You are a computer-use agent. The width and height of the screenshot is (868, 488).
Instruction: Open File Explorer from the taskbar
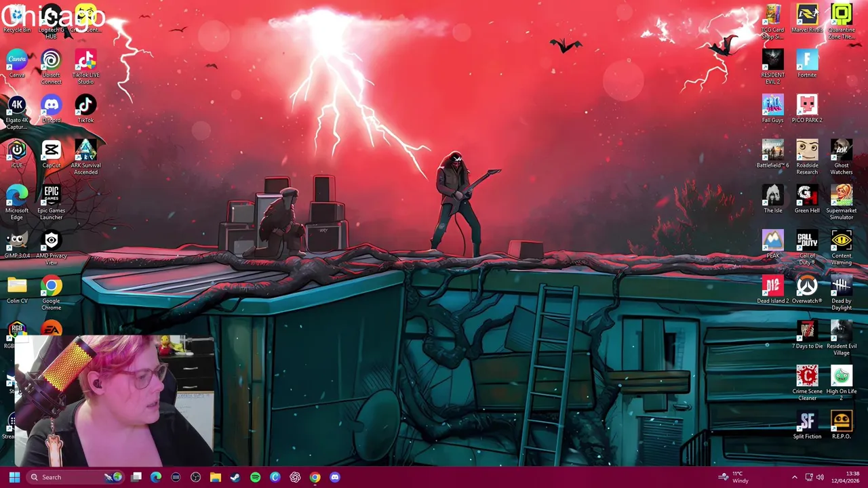(x=216, y=477)
